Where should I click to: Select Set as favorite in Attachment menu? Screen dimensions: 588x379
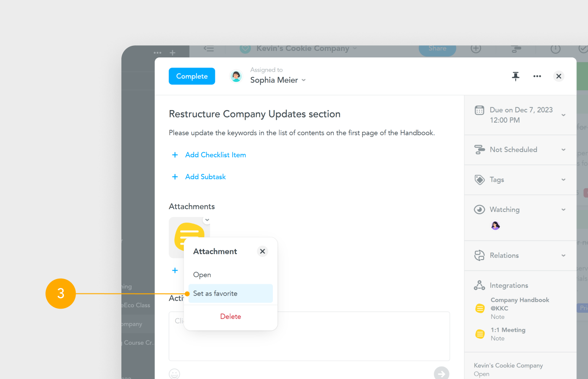pos(230,293)
